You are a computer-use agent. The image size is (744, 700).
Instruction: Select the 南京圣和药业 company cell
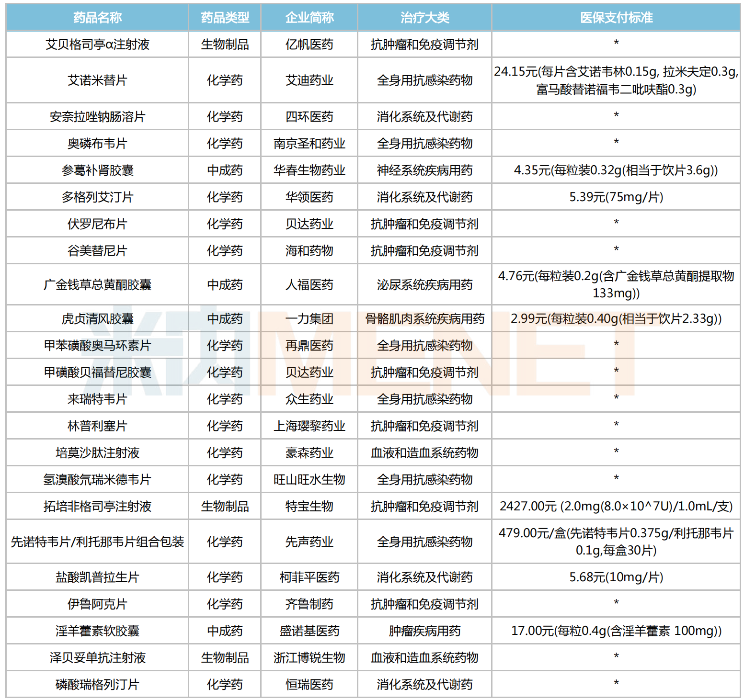[x=309, y=144]
